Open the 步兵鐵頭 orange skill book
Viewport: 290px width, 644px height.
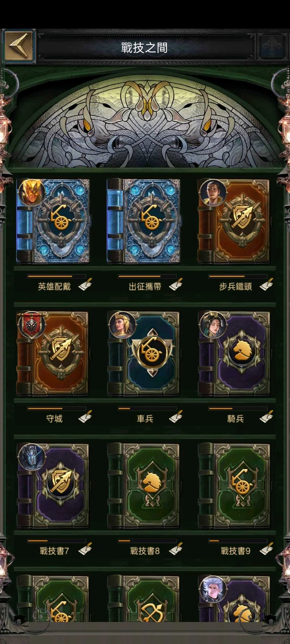click(x=234, y=221)
